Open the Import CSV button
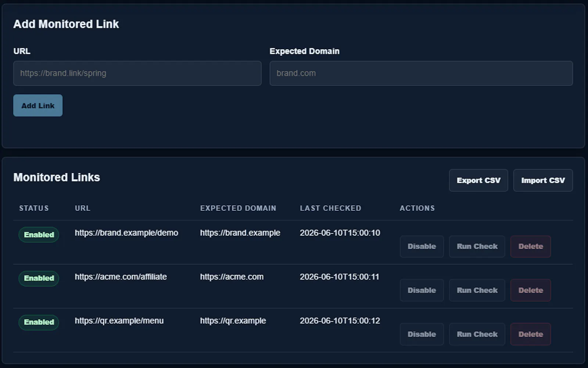The image size is (588, 368). pyautogui.click(x=543, y=180)
